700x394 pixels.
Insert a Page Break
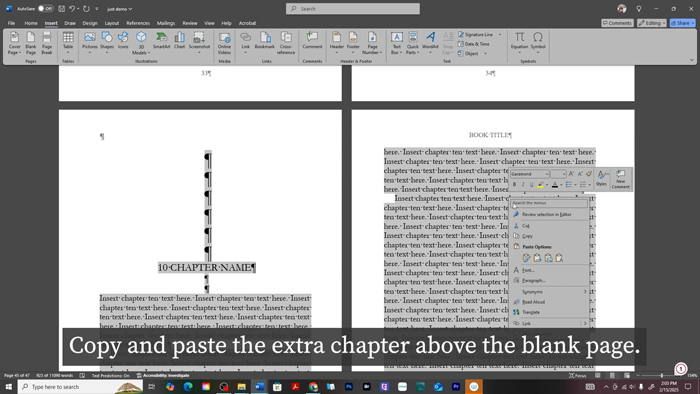point(47,43)
